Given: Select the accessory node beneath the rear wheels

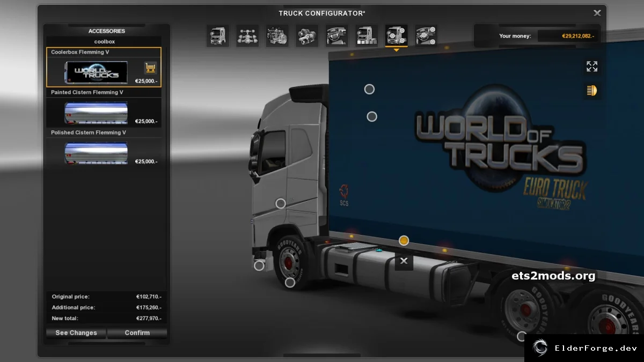Looking at the screenshot, I should [521, 336].
